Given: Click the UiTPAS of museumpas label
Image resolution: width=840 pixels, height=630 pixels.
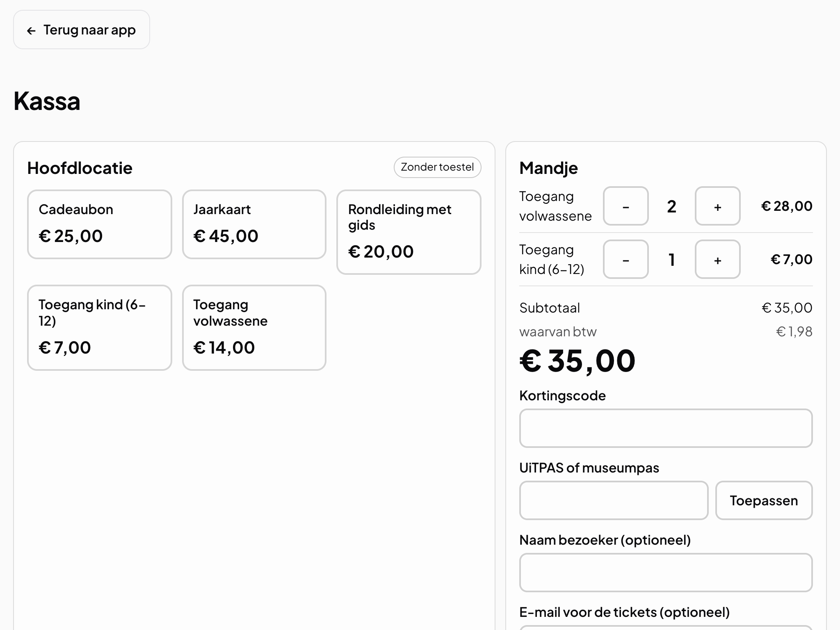Looking at the screenshot, I should coord(589,468).
